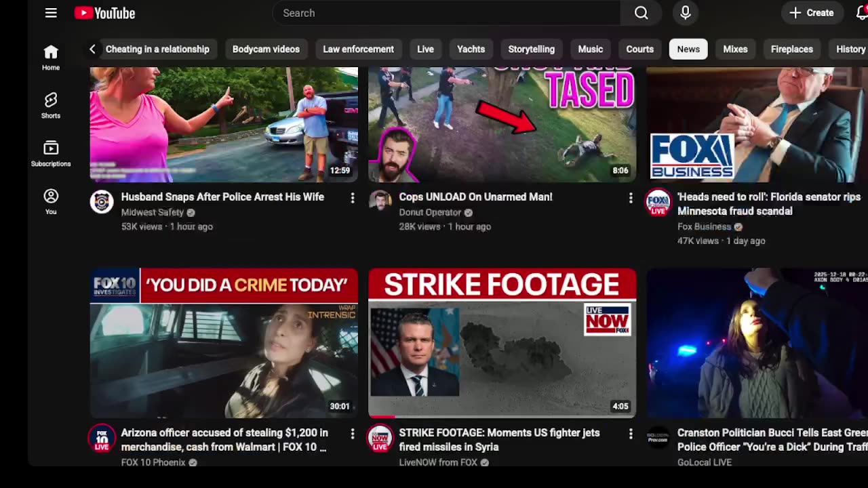Open Cranston Politician Bucci video title
This screenshot has height=488, width=868.
[x=772, y=440]
